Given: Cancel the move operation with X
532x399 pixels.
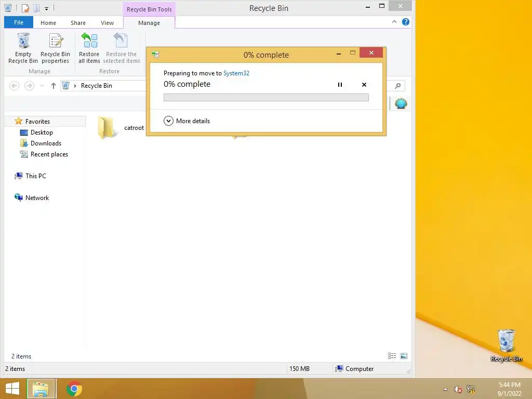Looking at the screenshot, I should tap(364, 85).
